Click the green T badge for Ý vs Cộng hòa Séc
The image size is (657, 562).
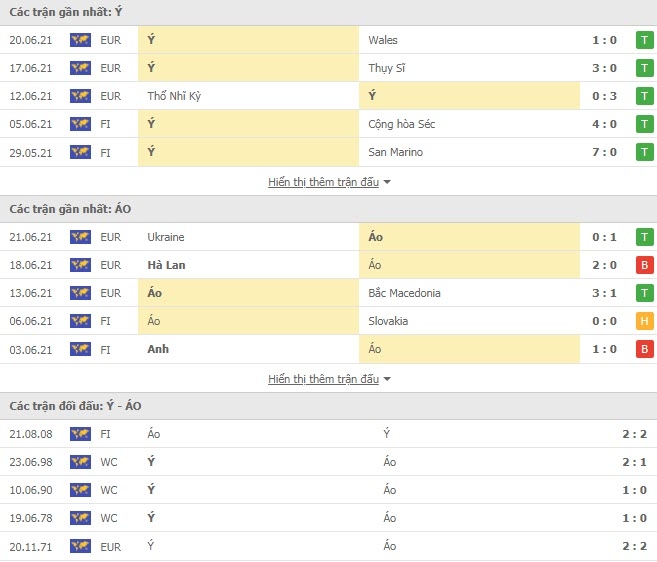(x=644, y=124)
